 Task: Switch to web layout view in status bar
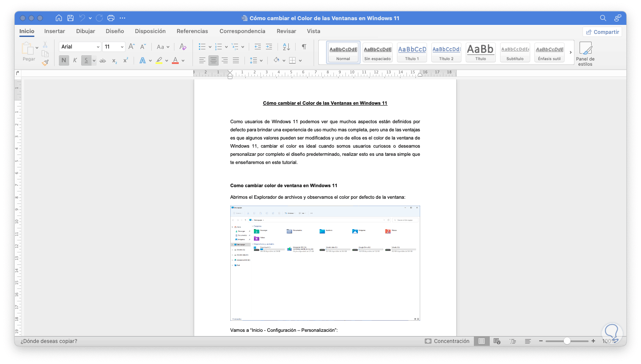click(497, 341)
